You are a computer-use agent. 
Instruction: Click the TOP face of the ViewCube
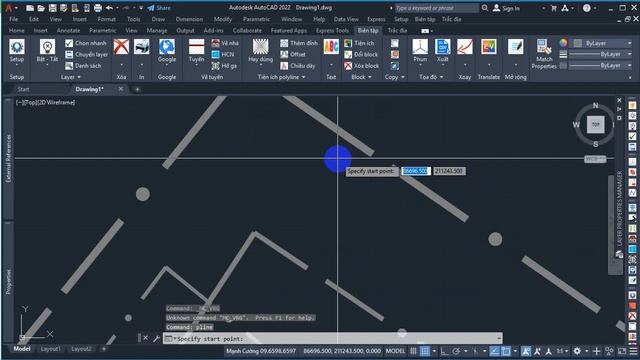(x=596, y=124)
